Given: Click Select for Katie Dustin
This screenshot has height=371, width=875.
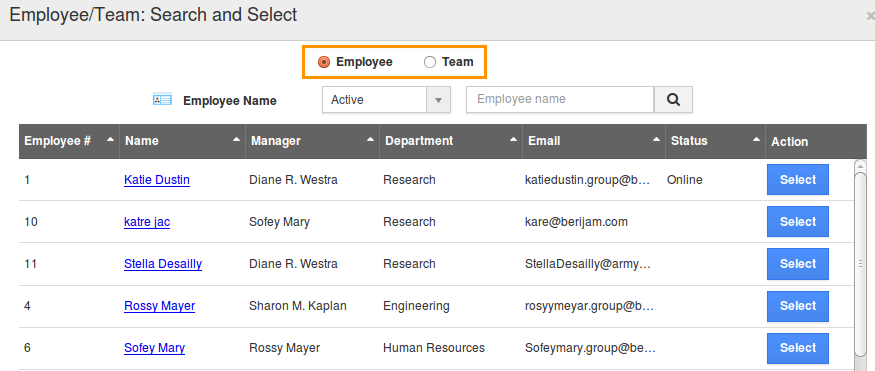Looking at the screenshot, I should [798, 180].
